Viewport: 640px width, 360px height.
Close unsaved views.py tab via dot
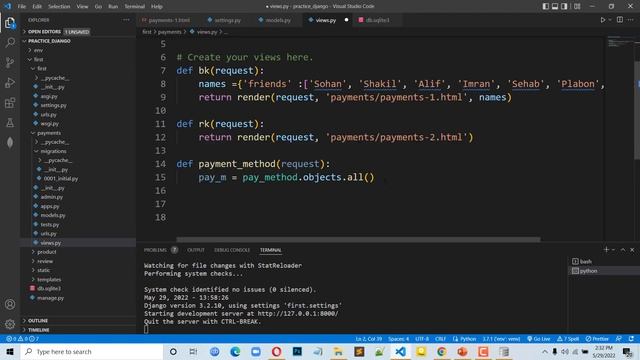[x=347, y=20]
